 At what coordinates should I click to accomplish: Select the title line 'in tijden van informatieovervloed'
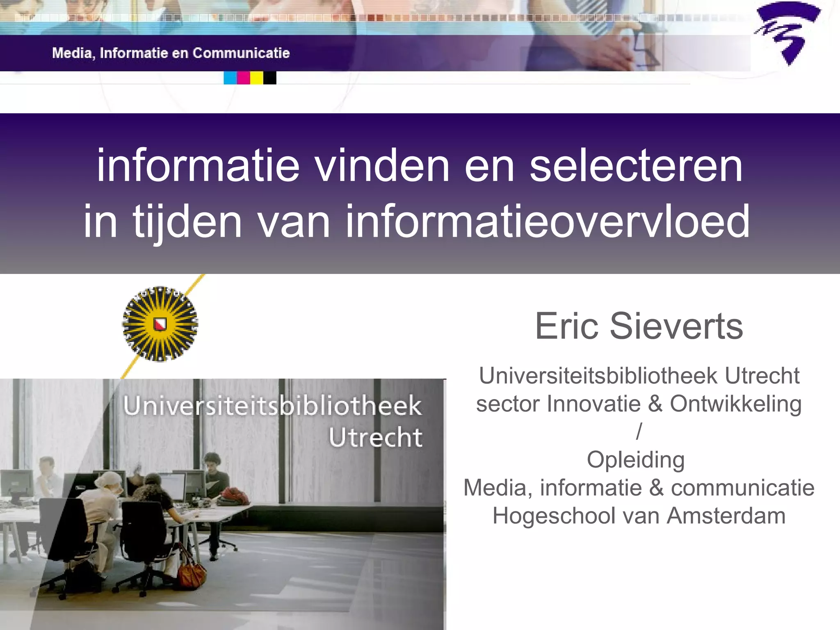click(417, 221)
